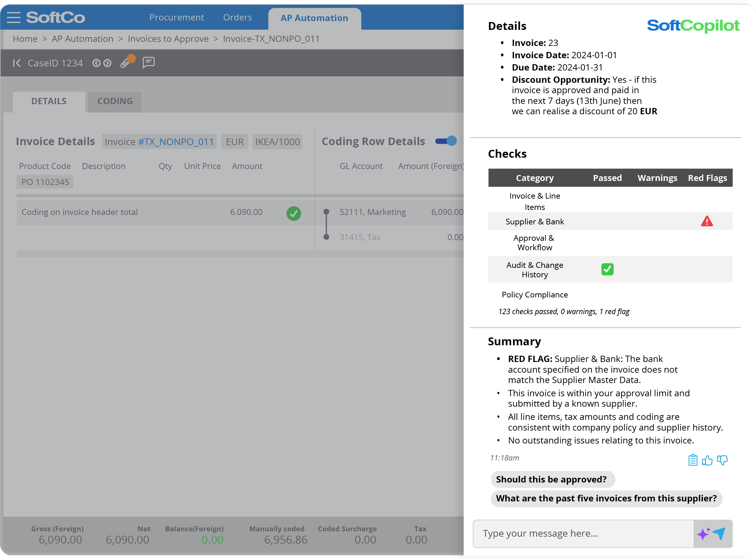Open the comments speech bubble icon
This screenshot has width=756, height=559.
(x=148, y=62)
